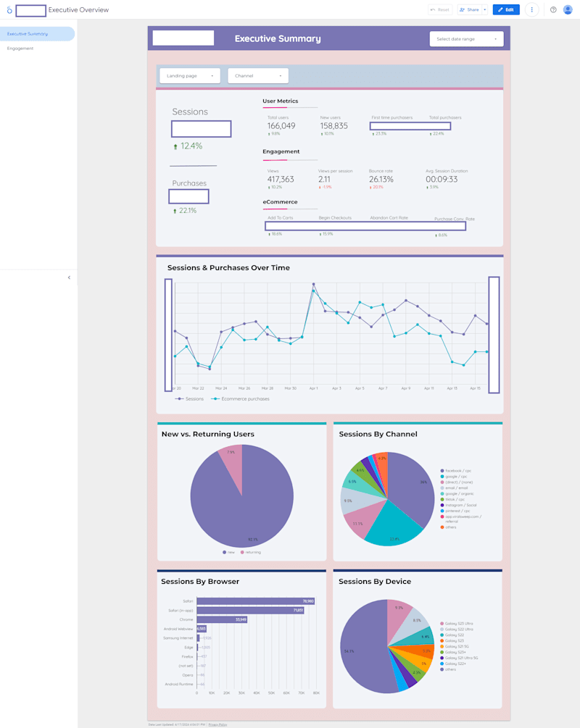Click Galaxy S23+ legend entry
The width and height of the screenshot is (580, 728).
453,653
